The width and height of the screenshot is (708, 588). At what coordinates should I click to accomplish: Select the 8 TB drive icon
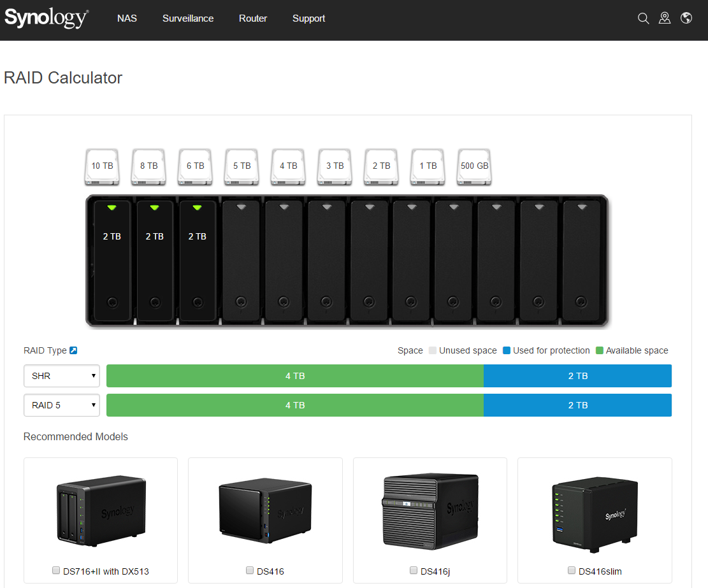click(148, 166)
